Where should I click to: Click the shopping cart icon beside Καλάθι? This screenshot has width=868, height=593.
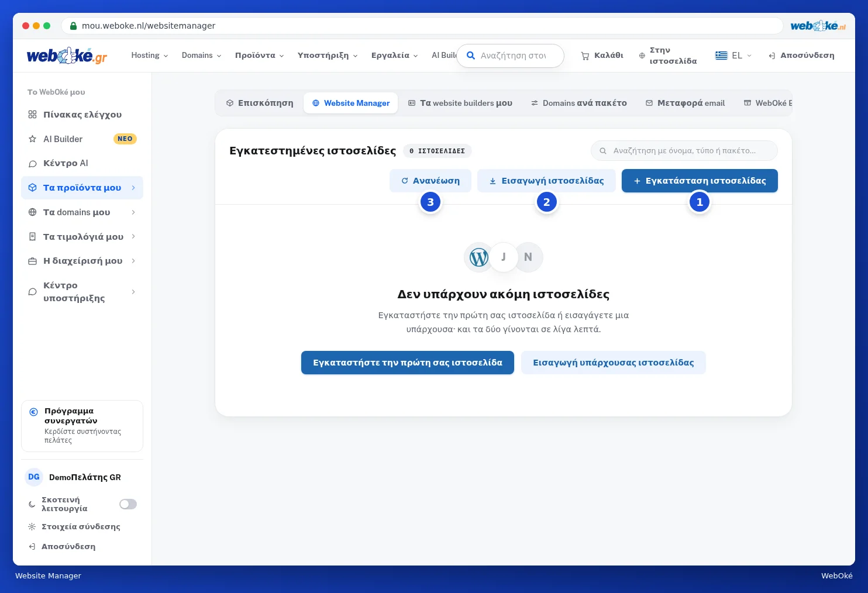click(585, 56)
